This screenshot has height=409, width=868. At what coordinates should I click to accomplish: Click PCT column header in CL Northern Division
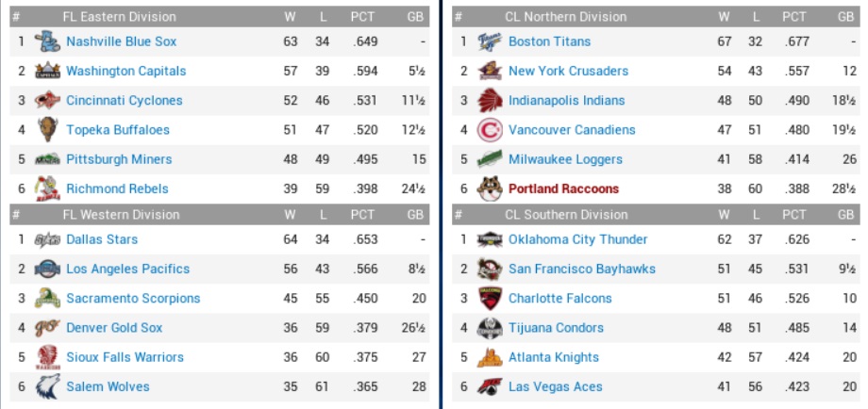pyautogui.click(x=793, y=16)
